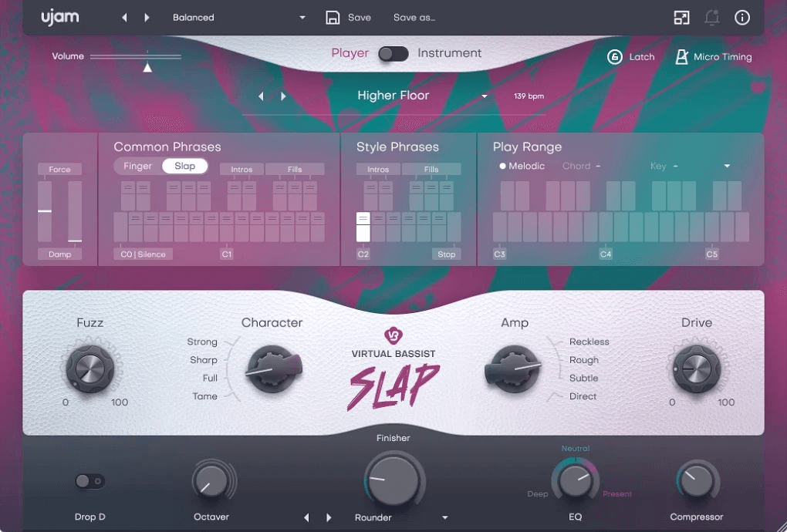Click Fills label in Style Phrases
This screenshot has width=787, height=532.
[431, 170]
